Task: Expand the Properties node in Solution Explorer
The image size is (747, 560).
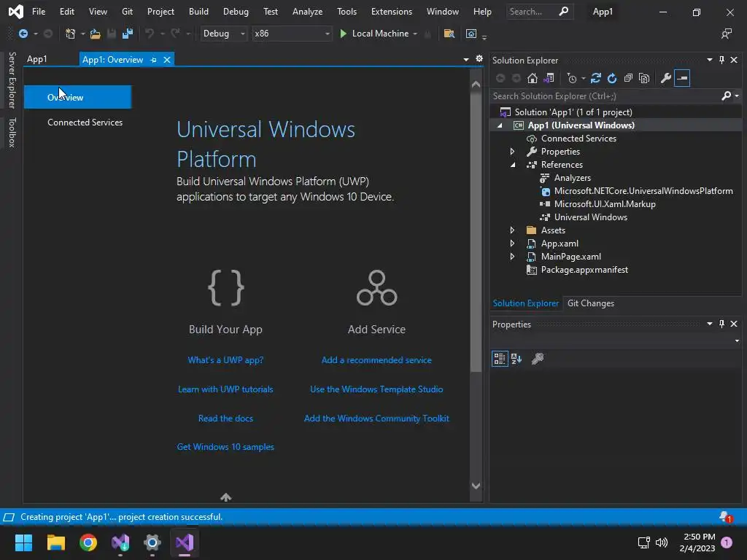Action: tap(513, 152)
